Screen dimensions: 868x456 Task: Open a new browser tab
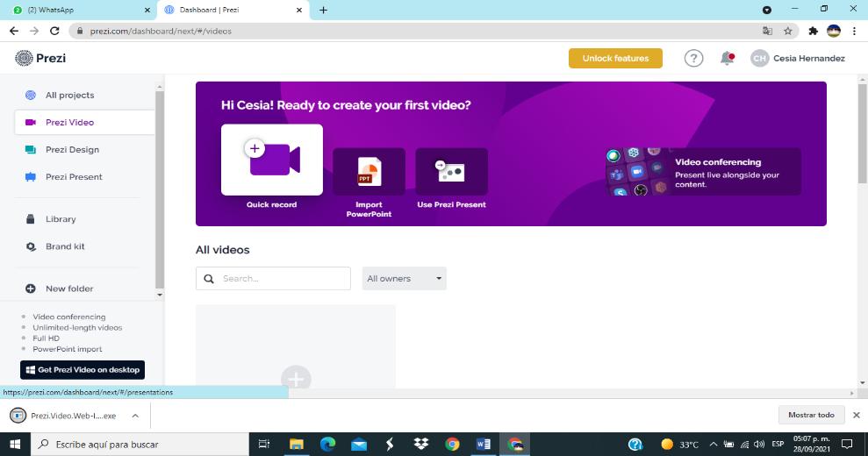click(323, 10)
